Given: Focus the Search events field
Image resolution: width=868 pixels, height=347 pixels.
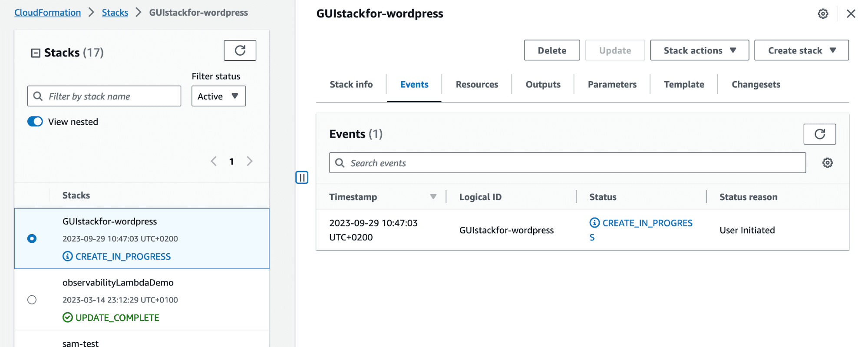Looking at the screenshot, I should click(568, 163).
